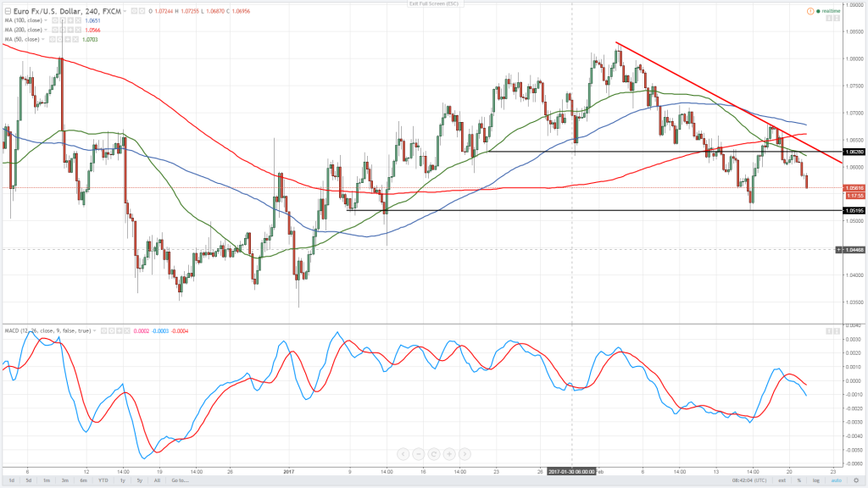Select the All time range
The height and width of the screenshot is (488, 868).
tap(157, 480)
